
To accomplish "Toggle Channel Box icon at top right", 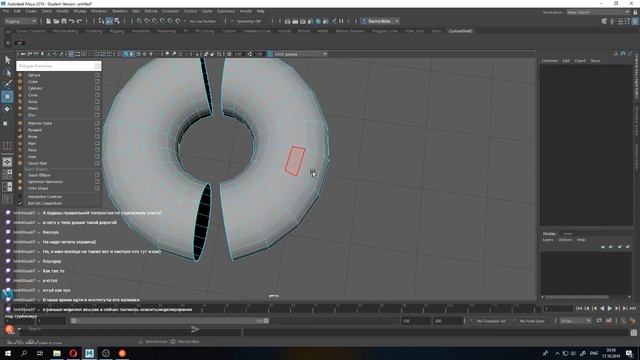I will coord(635,21).
